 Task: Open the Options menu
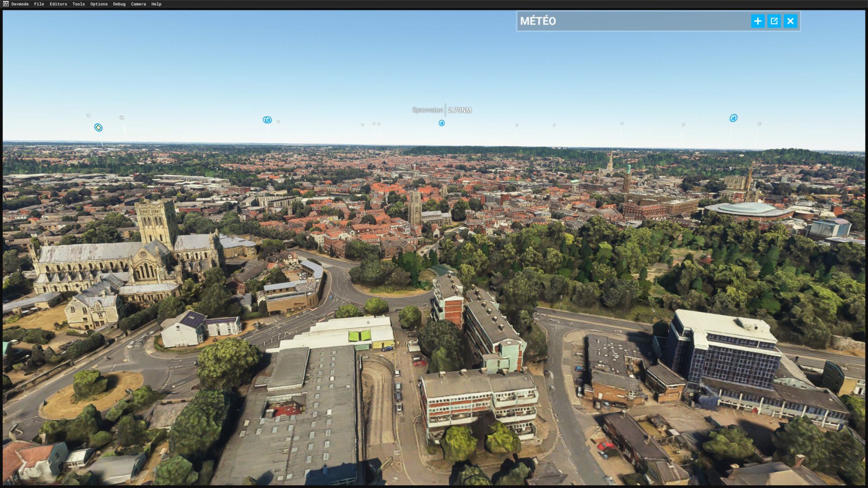(x=99, y=4)
